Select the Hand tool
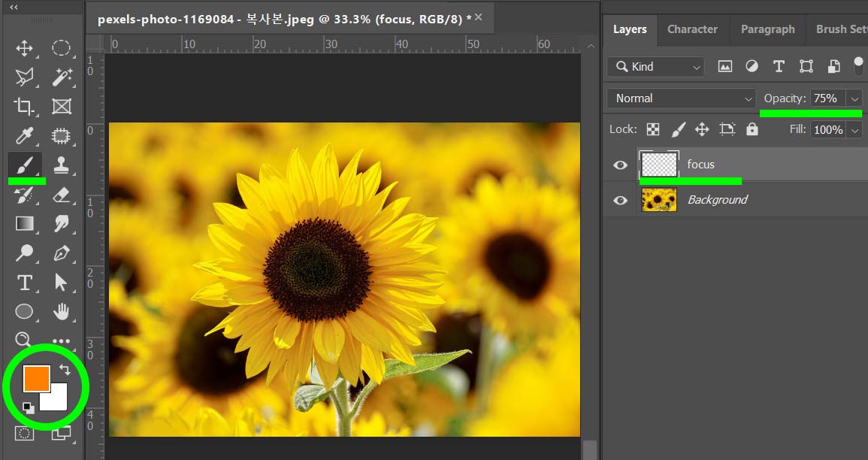 61,312
